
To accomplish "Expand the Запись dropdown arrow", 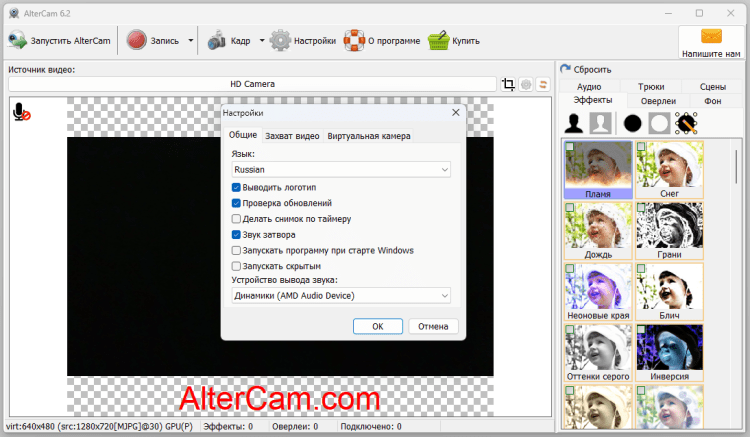I will tap(190, 41).
